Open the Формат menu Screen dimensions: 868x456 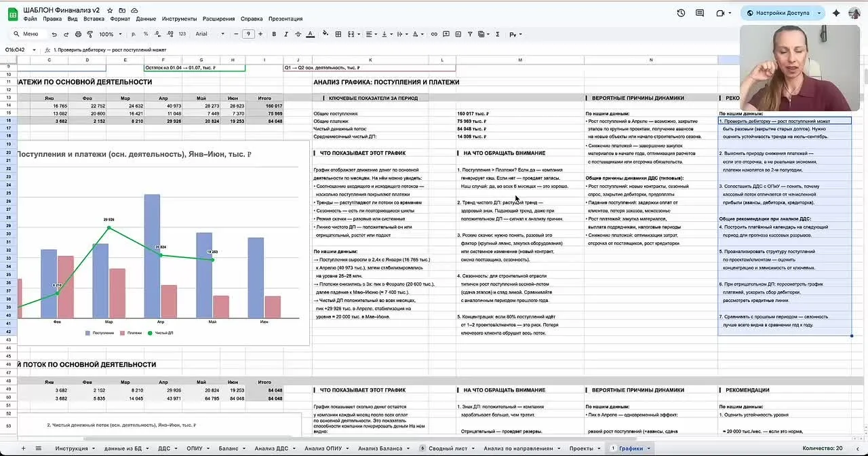(x=120, y=19)
